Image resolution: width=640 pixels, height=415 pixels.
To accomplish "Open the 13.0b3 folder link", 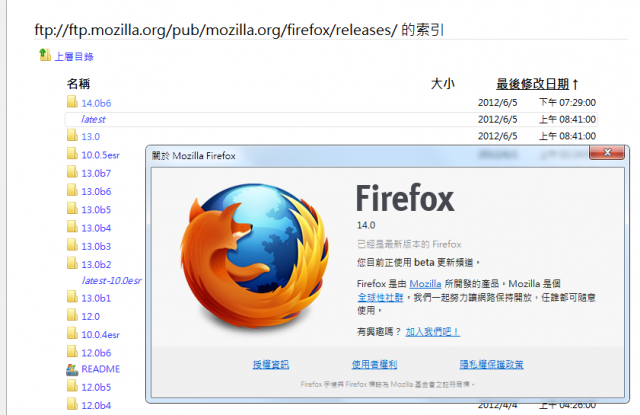I will (x=96, y=246).
